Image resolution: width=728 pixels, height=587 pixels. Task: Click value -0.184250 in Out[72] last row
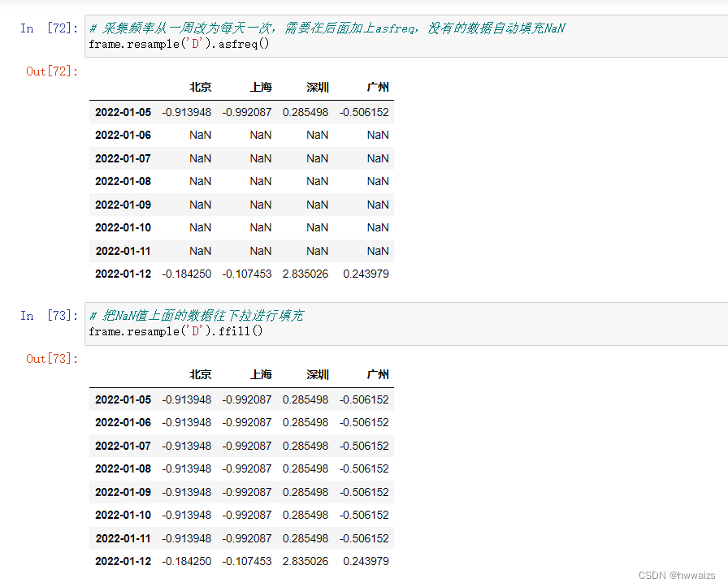pos(187,274)
